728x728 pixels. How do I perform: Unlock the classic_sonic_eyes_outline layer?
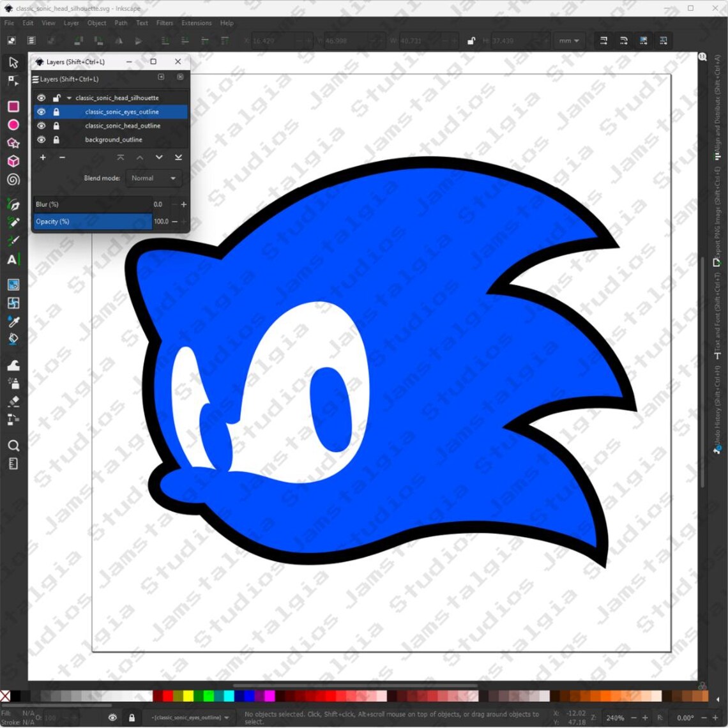pyautogui.click(x=56, y=112)
